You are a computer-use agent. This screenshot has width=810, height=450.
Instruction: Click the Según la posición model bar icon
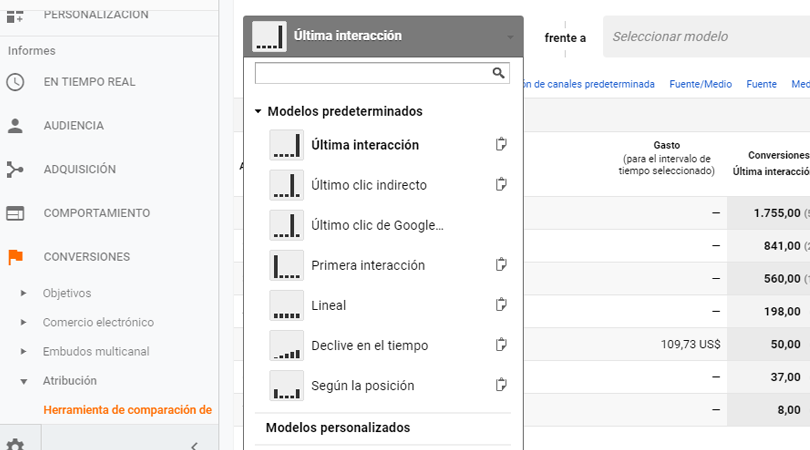coord(287,386)
